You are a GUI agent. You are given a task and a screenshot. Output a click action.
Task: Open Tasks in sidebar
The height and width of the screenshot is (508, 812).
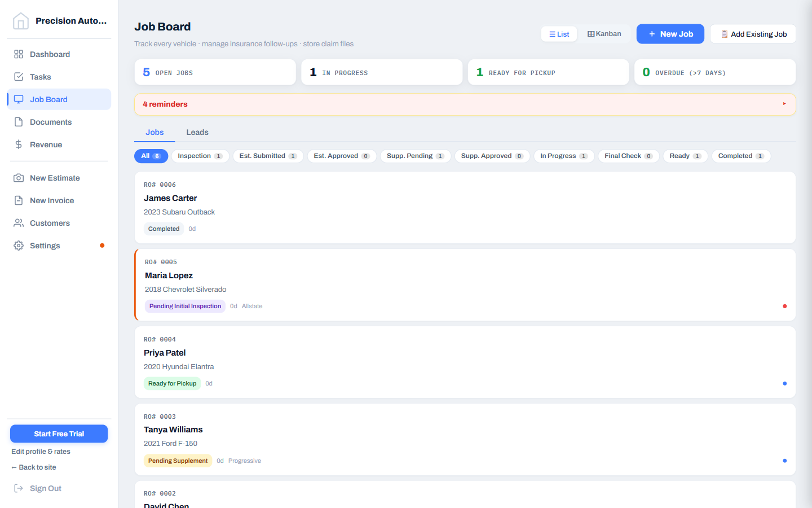coord(59,77)
